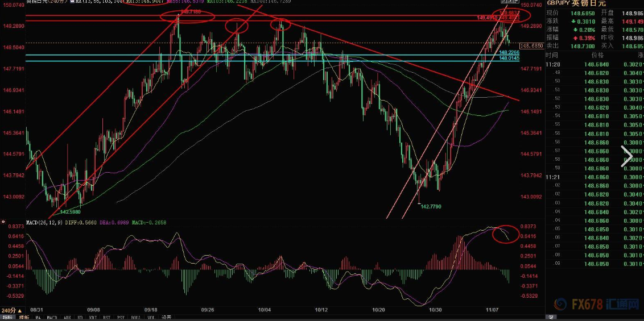644x321 pixels.
Task: Open the 240分 timeframe selector
Action: tap(11, 310)
